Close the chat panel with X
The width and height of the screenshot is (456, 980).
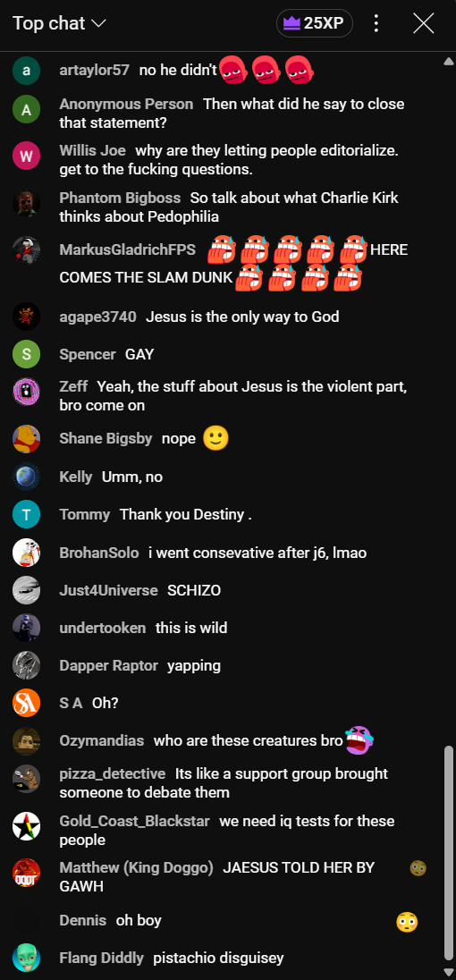point(424,24)
